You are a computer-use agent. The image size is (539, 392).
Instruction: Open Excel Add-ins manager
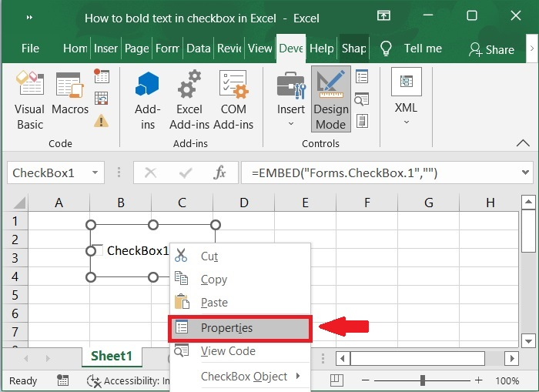189,99
